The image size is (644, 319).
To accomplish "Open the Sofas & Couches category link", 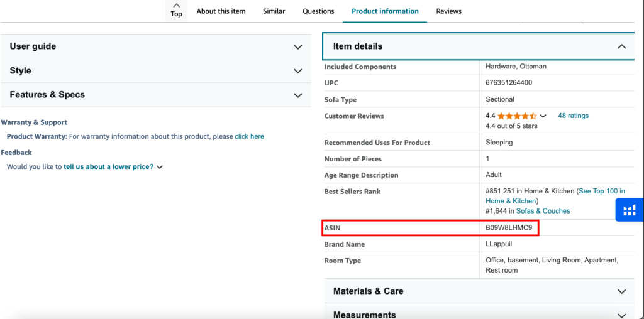I will click(x=543, y=211).
